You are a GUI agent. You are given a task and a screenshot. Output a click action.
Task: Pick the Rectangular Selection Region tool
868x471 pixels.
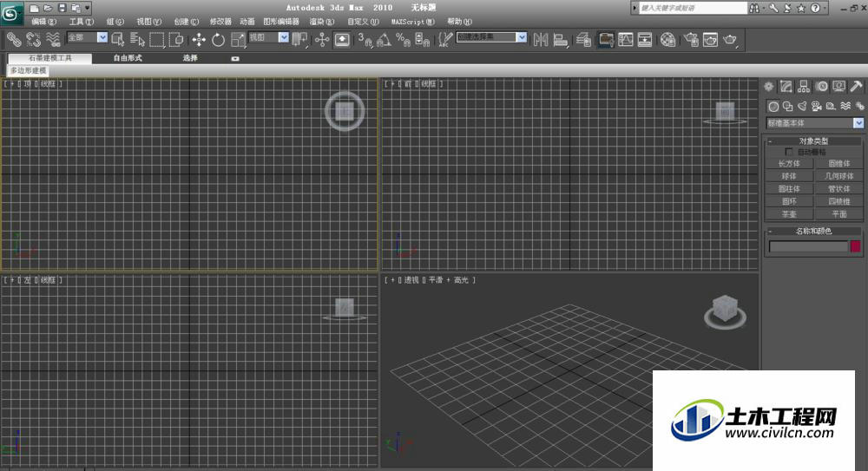coord(156,39)
